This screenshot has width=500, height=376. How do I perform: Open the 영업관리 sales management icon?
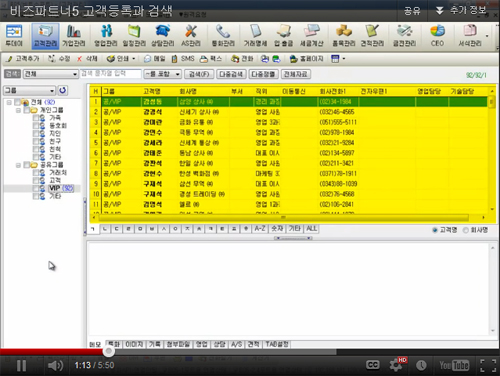106,35
